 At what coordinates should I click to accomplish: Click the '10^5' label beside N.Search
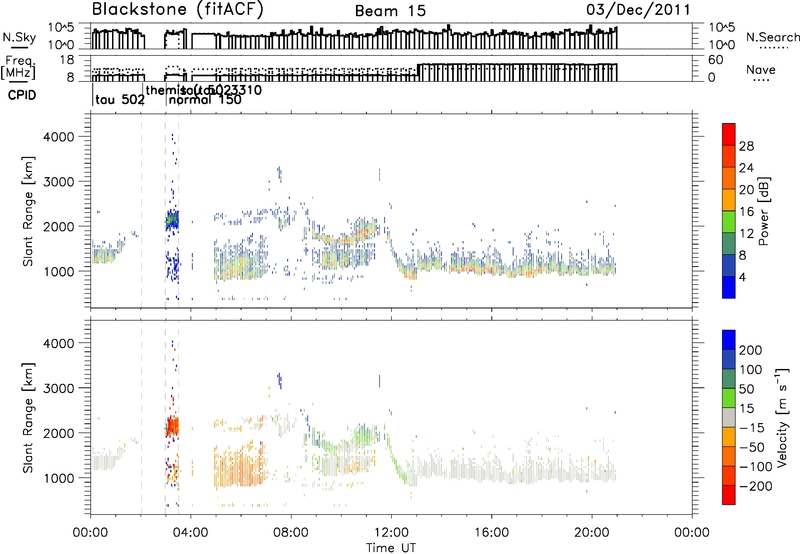coord(722,28)
